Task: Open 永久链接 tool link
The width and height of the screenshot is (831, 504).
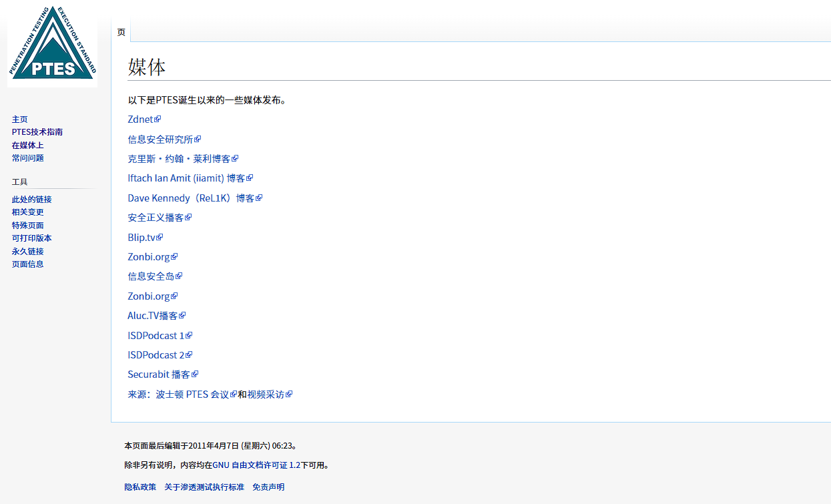Action: (x=28, y=252)
